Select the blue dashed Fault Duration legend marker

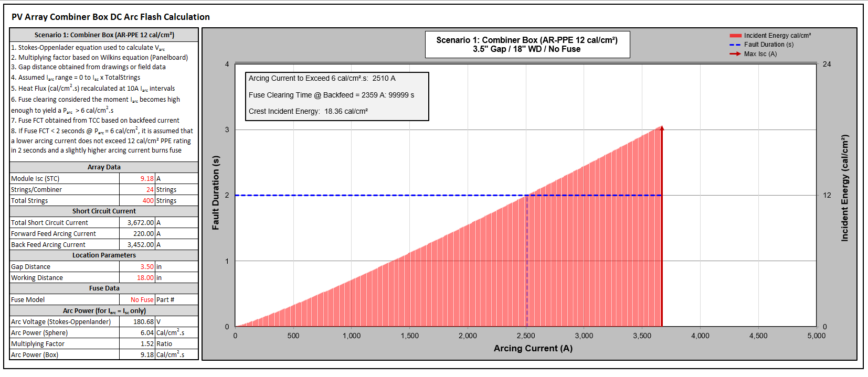735,45
